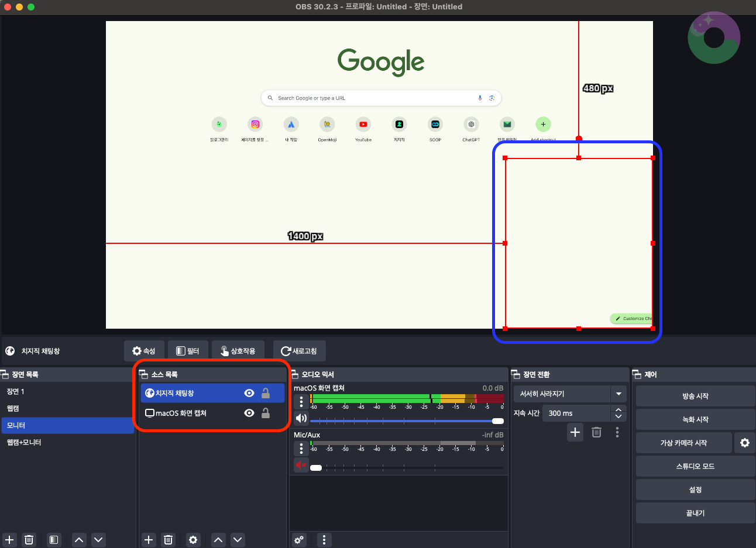This screenshot has width=756, height=548.
Task: Add a scene transition with plus button
Action: (x=575, y=432)
